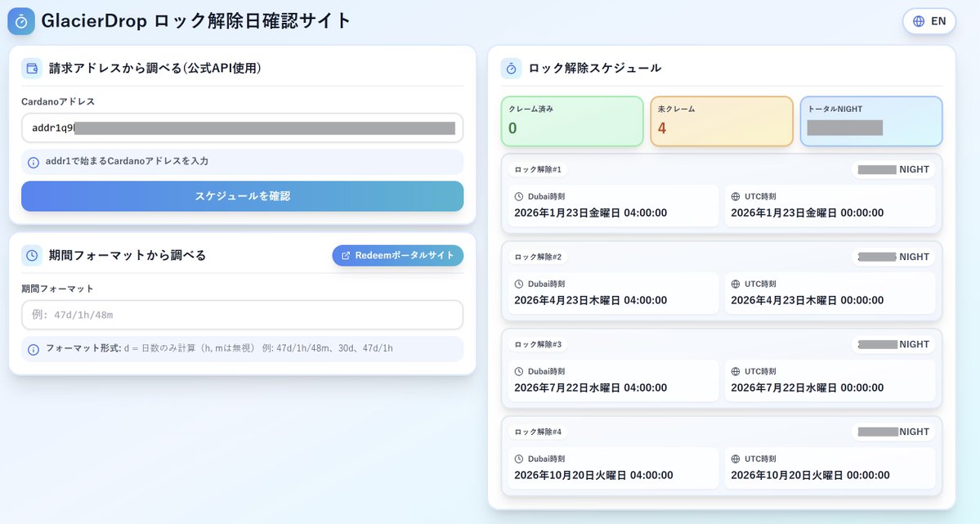Select the トータルNIGHT summary card
This screenshot has width=980, height=524.
coord(871,121)
